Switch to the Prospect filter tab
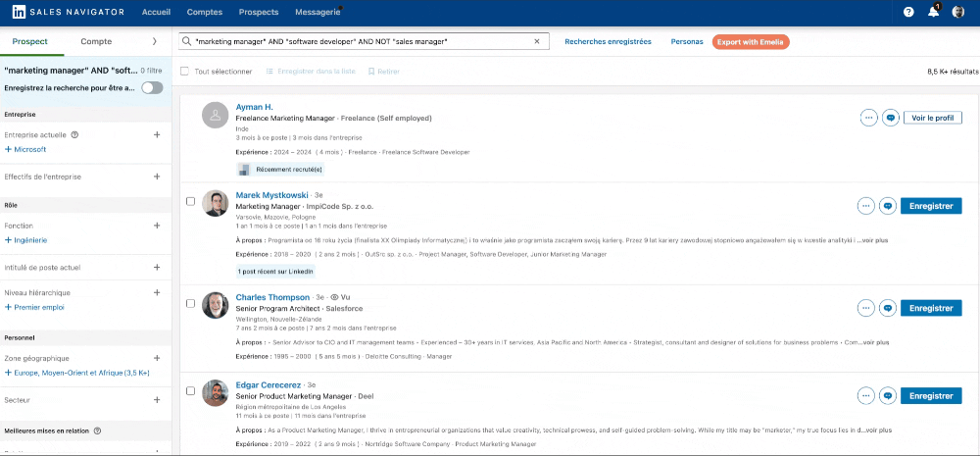The image size is (980, 456). click(x=29, y=42)
